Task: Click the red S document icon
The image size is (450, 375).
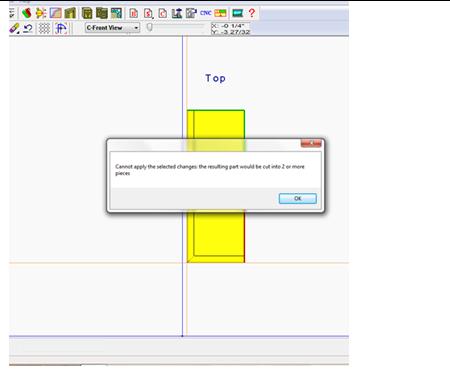Action: tap(148, 13)
